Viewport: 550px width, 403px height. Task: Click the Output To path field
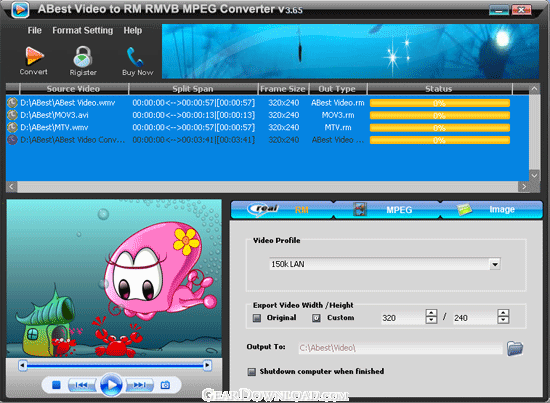400,348
